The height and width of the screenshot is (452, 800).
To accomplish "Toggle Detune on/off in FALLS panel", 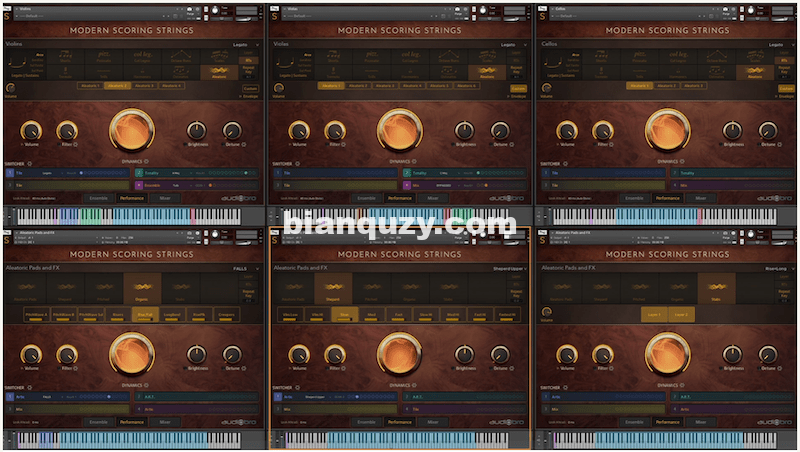I will click(x=223, y=368).
